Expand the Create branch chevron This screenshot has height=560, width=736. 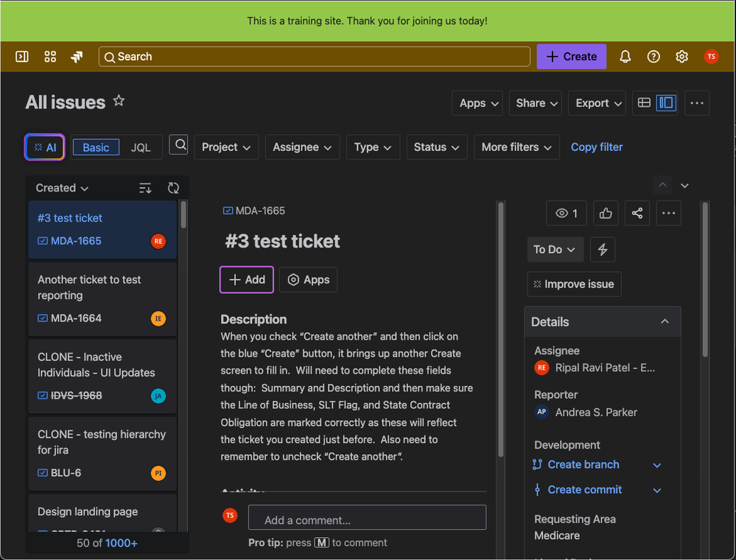[657, 465]
